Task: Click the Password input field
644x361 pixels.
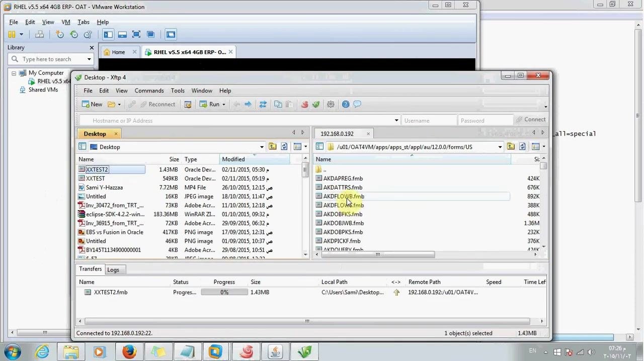Action: coord(485,121)
